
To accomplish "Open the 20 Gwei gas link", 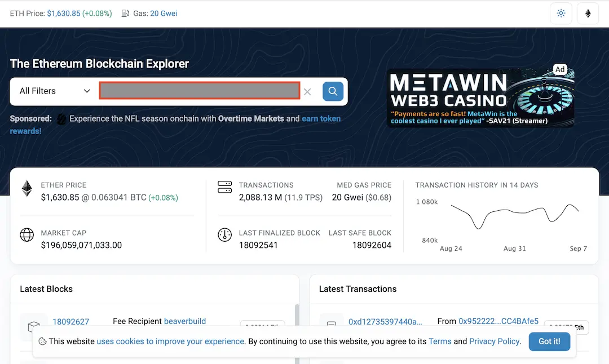I will coord(164,13).
